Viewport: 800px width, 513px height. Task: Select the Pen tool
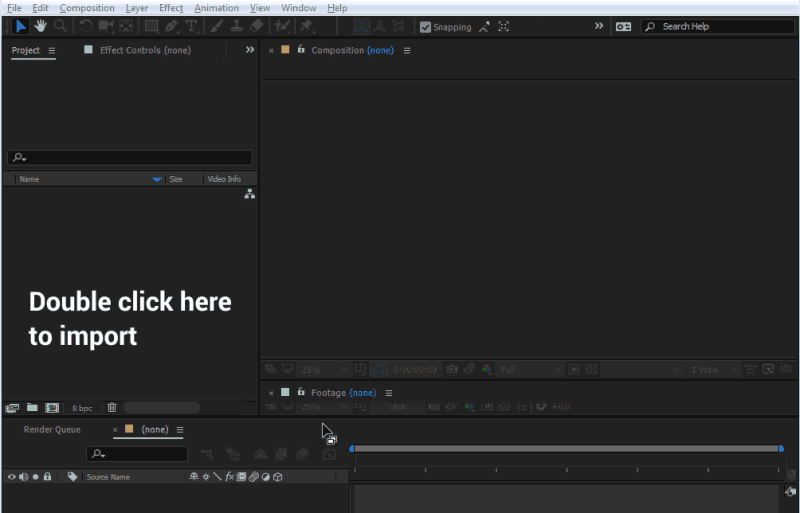pos(171,26)
